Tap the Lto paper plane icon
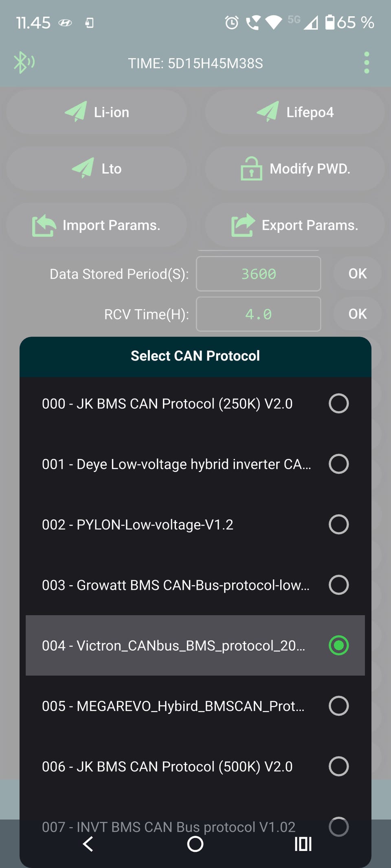Image resolution: width=391 pixels, height=868 pixels. 83,168
